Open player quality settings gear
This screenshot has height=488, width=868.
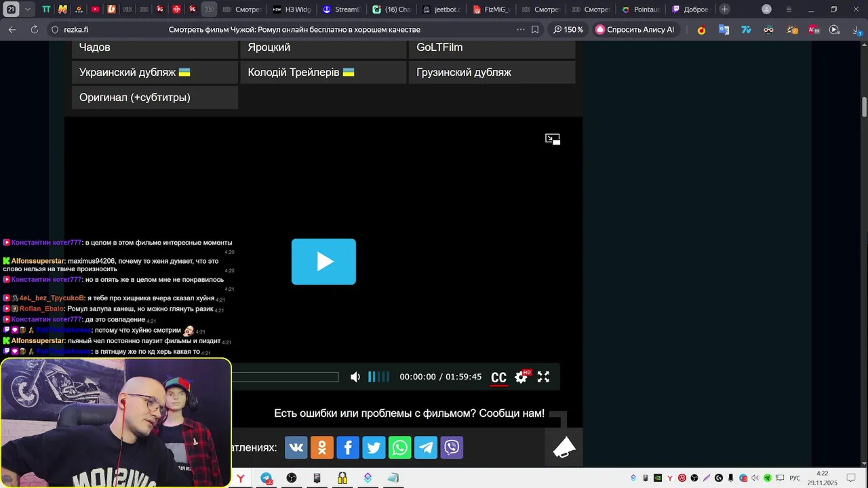(x=521, y=377)
